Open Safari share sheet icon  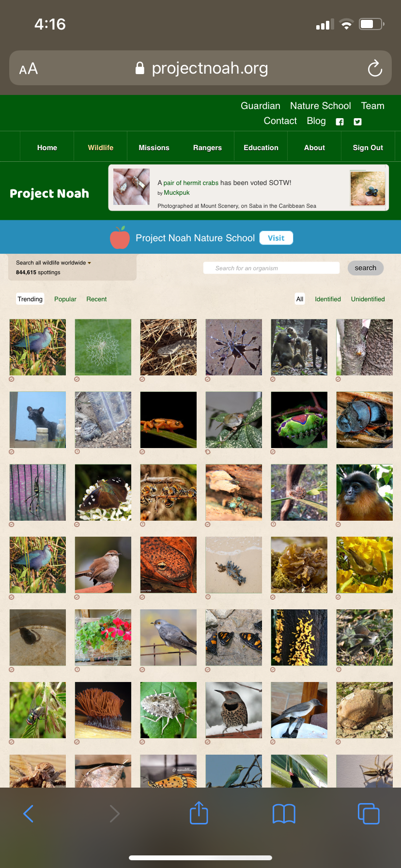click(x=199, y=813)
